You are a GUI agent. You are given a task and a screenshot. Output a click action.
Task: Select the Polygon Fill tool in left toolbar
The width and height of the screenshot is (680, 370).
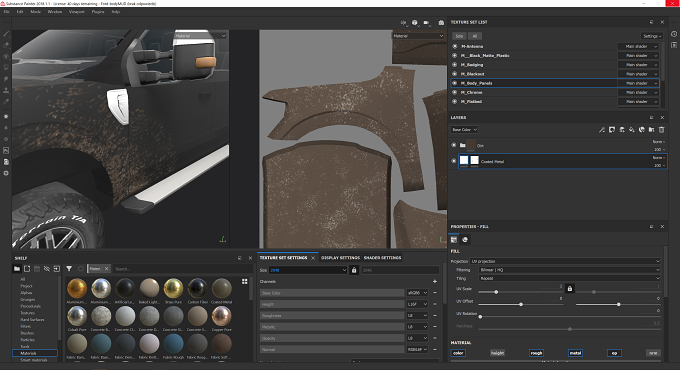coord(6,68)
